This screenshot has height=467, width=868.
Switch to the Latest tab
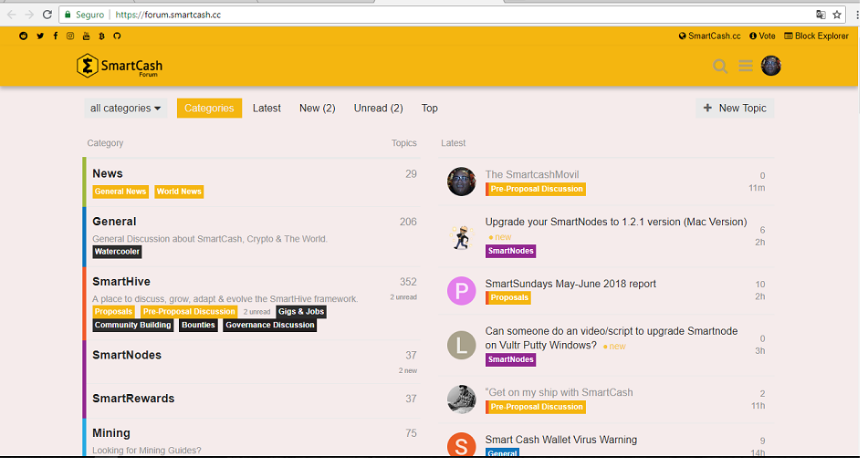[267, 108]
